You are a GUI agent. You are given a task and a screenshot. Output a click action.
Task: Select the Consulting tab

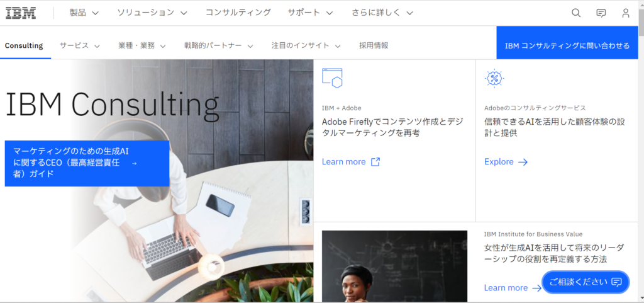(24, 45)
